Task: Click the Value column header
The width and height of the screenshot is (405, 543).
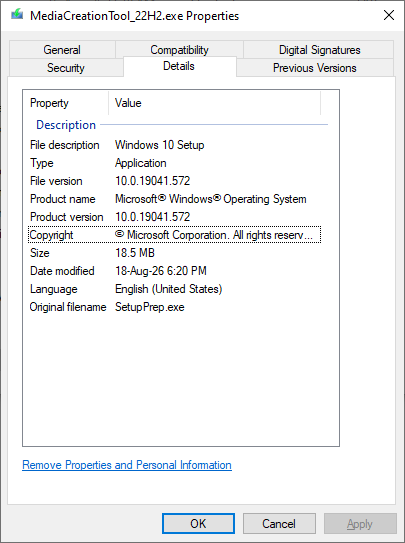Action: pyautogui.click(x=215, y=103)
